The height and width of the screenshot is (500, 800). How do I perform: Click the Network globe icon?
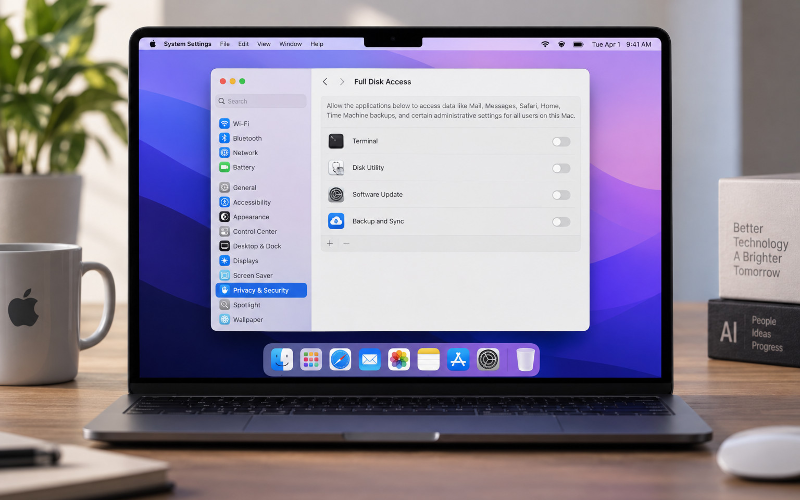(x=224, y=153)
